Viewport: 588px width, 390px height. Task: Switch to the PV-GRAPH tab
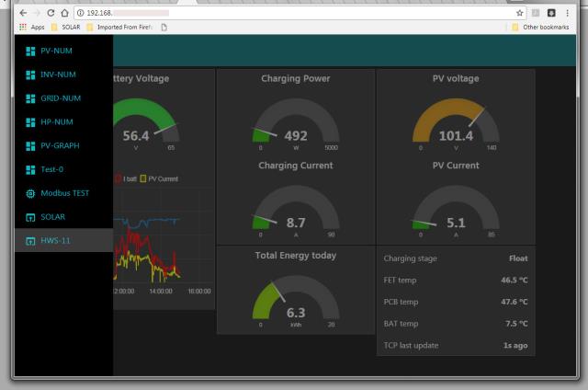(x=57, y=146)
